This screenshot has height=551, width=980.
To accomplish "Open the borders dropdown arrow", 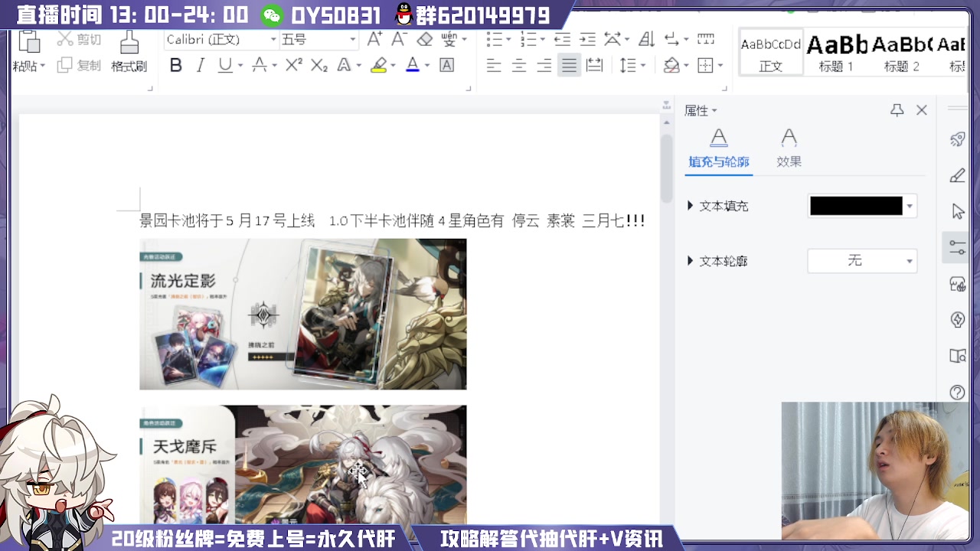I will point(720,66).
